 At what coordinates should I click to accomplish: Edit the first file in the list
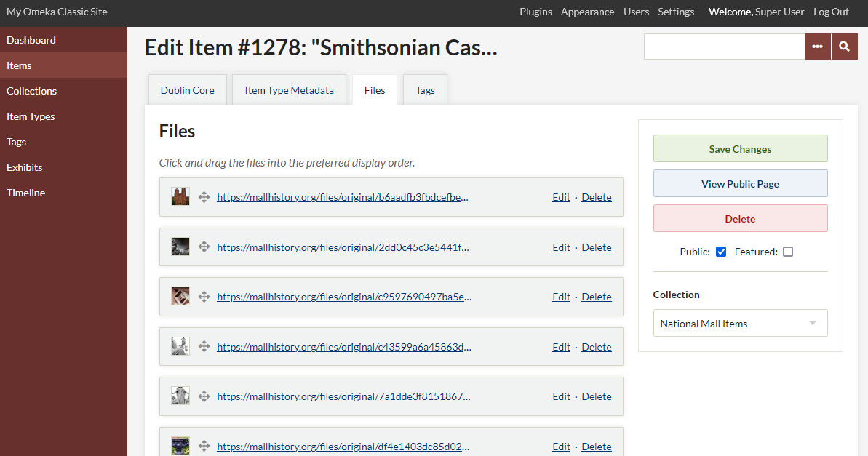(x=560, y=196)
